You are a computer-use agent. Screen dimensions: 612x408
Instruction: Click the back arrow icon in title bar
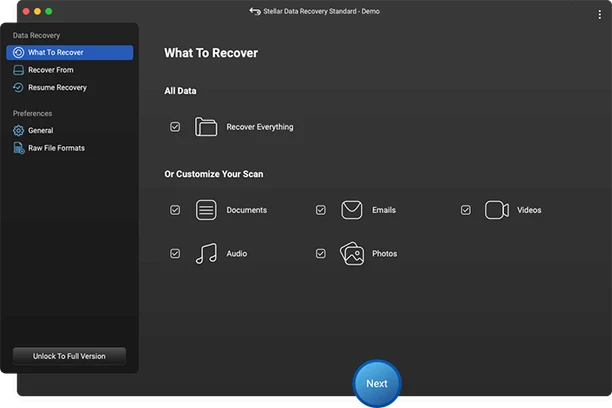coord(255,11)
